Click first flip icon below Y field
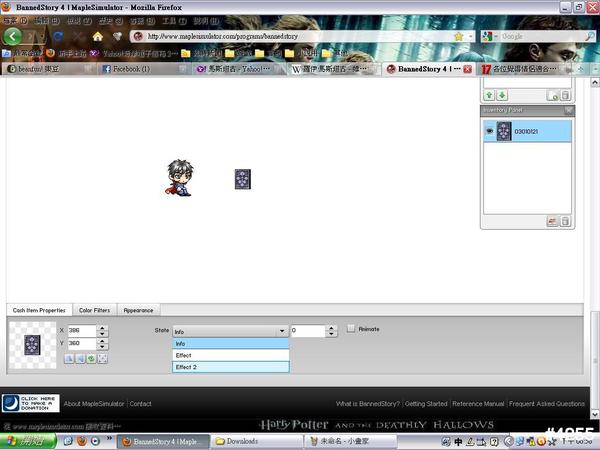Viewport: 600px width, 450px height. click(69, 359)
